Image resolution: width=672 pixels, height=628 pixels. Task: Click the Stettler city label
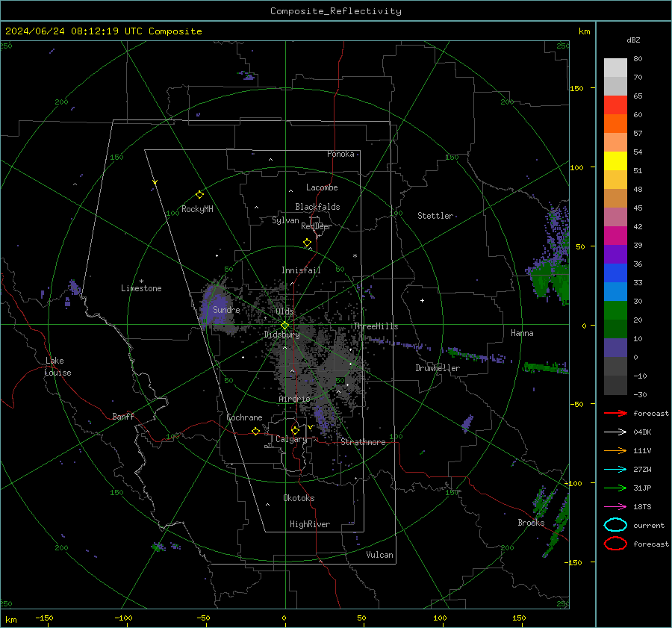tap(435, 216)
